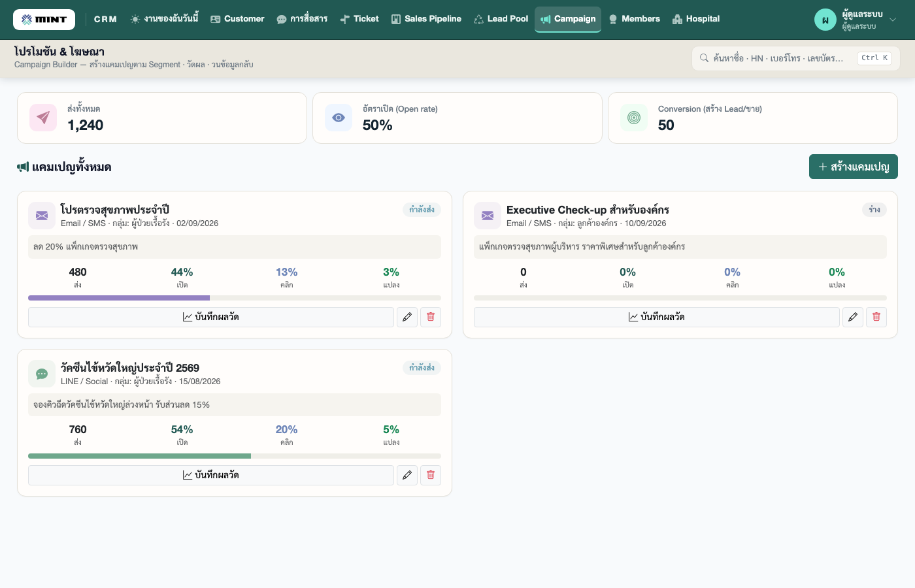Viewport: 915px width, 588px height.
Task: Click pencil icon on Executive Check-up campaign
Action: point(853,317)
